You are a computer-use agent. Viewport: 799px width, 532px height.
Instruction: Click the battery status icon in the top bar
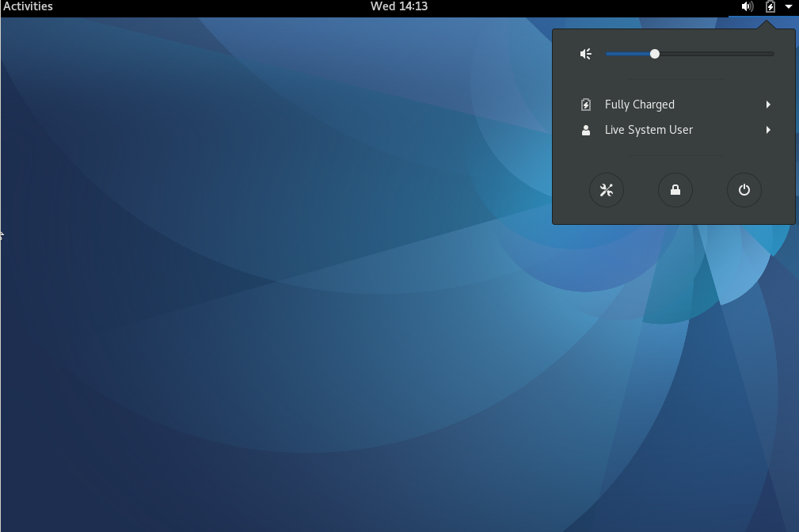pyautogui.click(x=770, y=6)
